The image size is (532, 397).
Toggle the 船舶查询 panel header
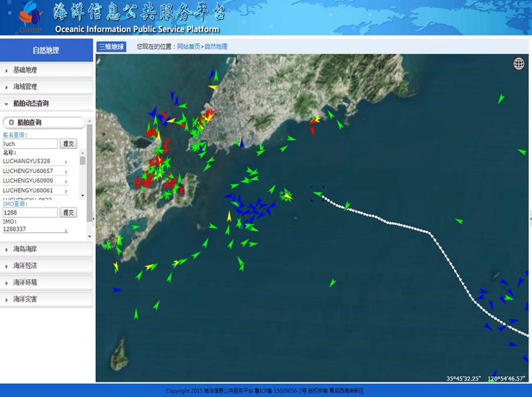coord(44,122)
